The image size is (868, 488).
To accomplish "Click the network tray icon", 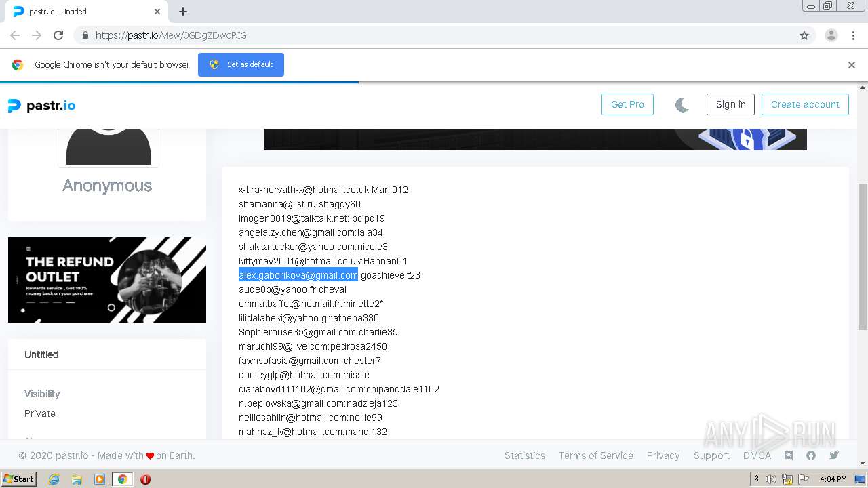I will click(x=787, y=479).
